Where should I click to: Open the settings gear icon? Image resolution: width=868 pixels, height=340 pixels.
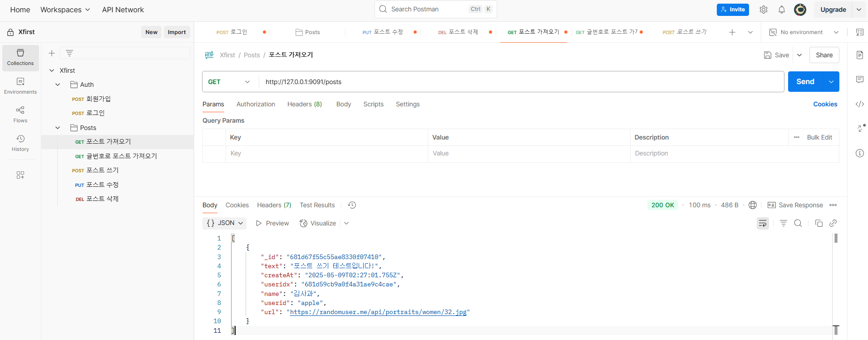[x=764, y=10]
